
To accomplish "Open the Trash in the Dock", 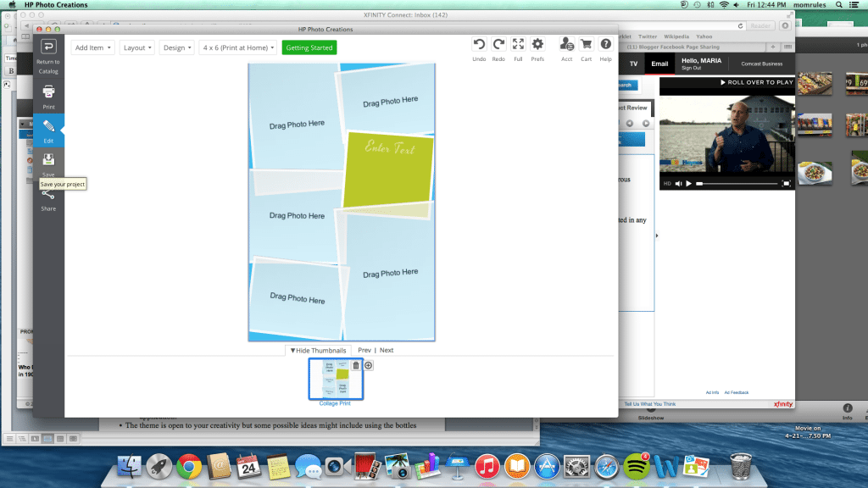I will click(x=741, y=466).
